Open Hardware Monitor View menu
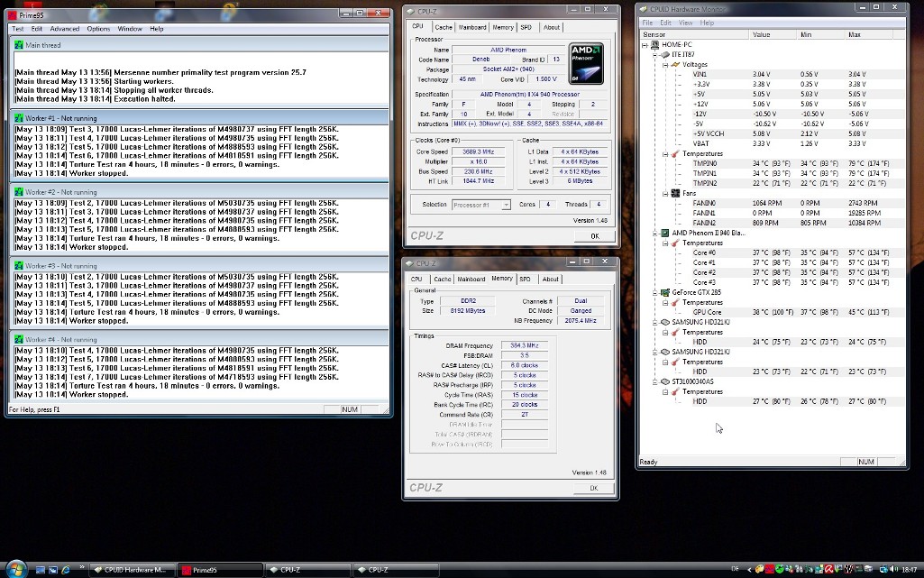This screenshot has width=924, height=578. point(685,23)
